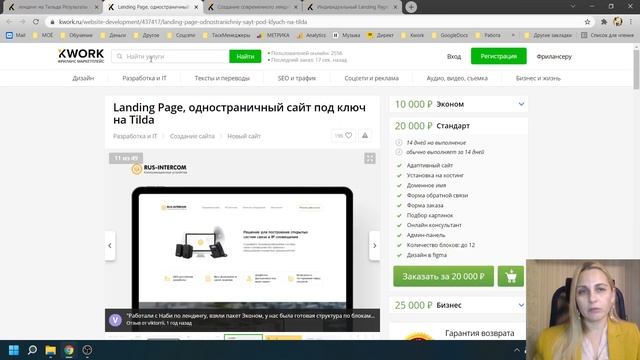
Task: Go back in browser history
Action: 9,22
